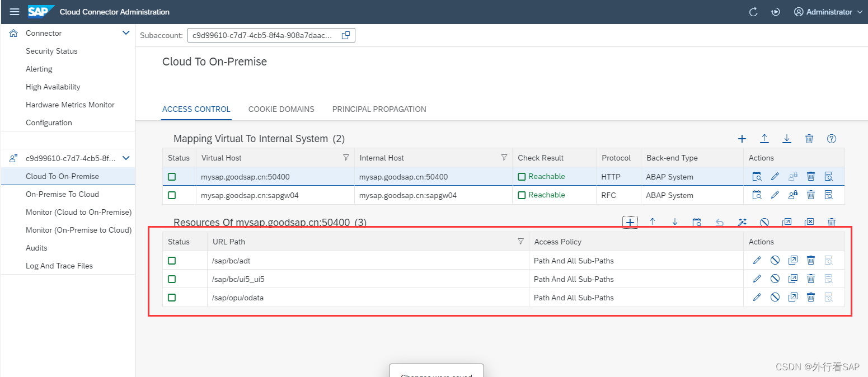Delete all system mappings via the trash icon above the mappings table
The image size is (868, 377).
(x=809, y=139)
